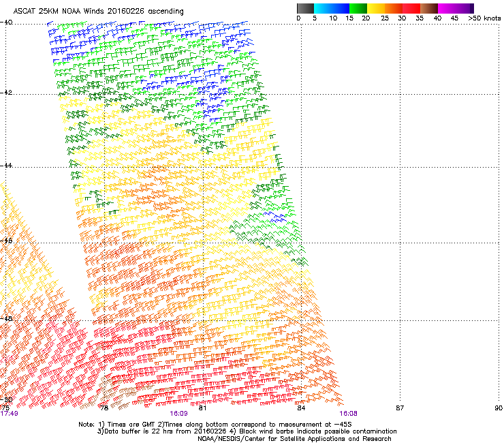Screen dimensions: 504x443
Task: Pick the orange 25-30 knots legend color
Action: [x=394, y=8]
